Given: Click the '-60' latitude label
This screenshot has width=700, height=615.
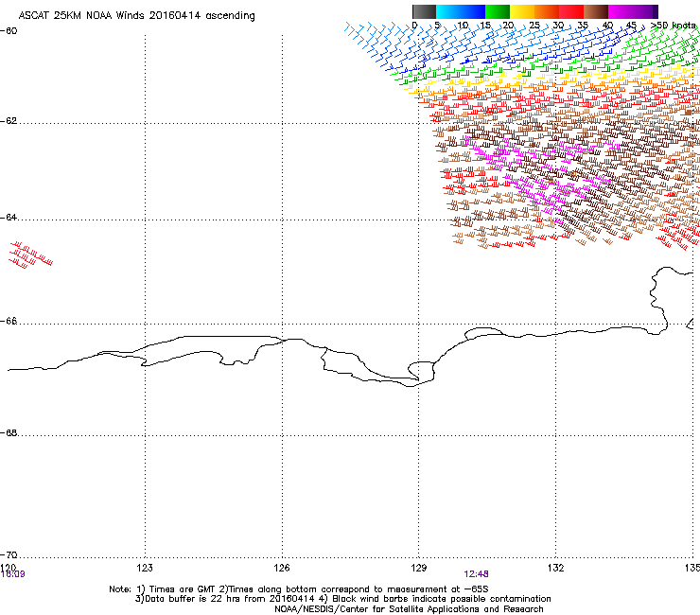Looking at the screenshot, I should click(9, 30).
